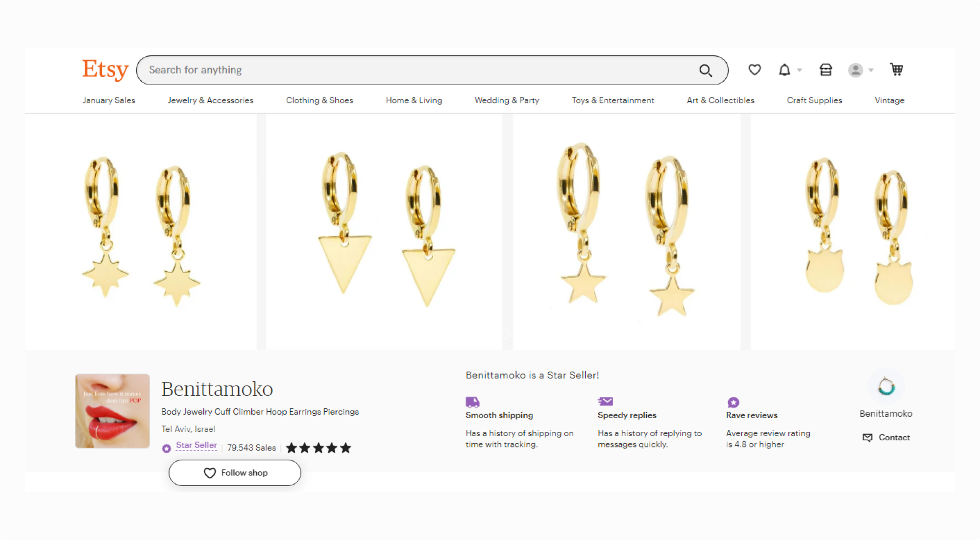
Task: Click the five-star rating display
Action: click(x=318, y=447)
